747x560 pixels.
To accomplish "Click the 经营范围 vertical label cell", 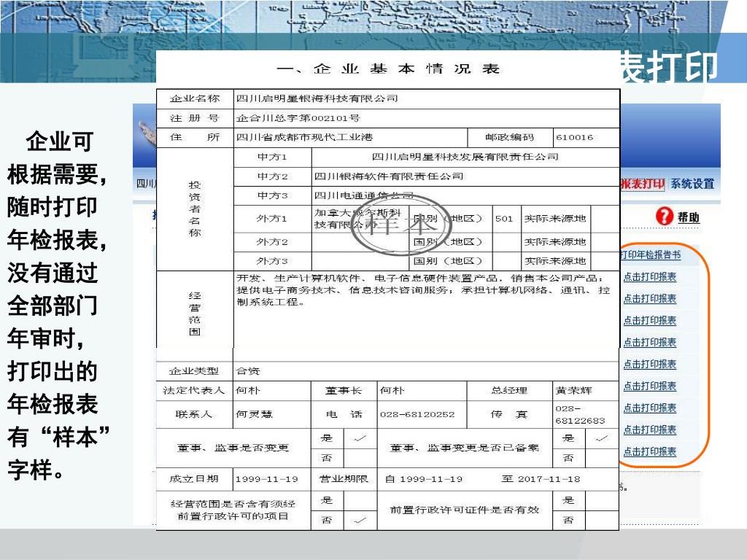I will pos(195,314).
